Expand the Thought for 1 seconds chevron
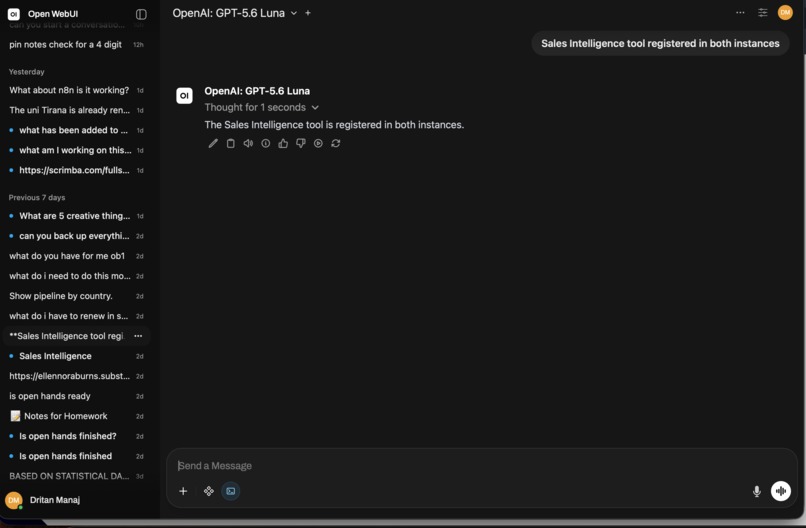Image resolution: width=806 pixels, height=528 pixels. [315, 107]
